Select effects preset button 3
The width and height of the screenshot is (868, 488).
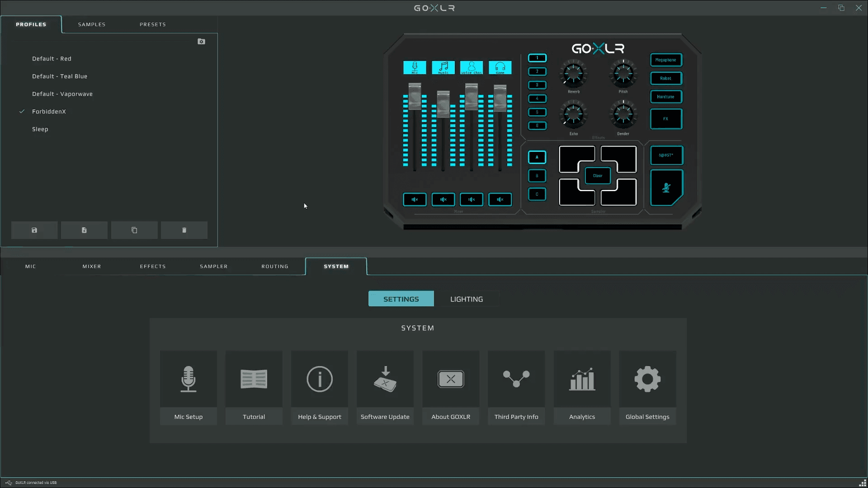tap(537, 85)
